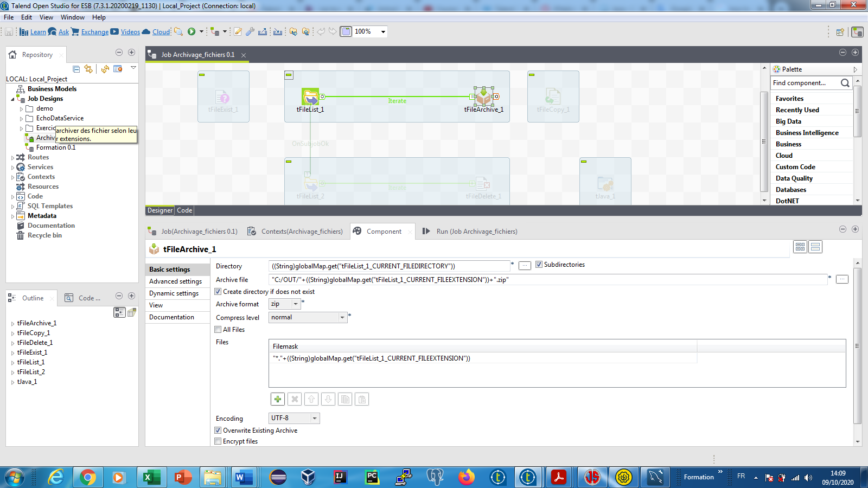Screen dimensions: 868x488
Task: Toggle Create directory if does not exist
Action: 218,292
